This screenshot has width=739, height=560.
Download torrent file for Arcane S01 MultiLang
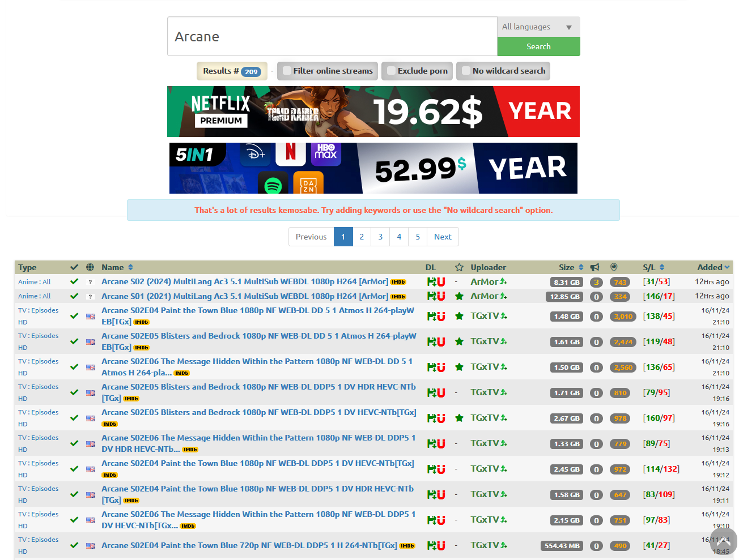(431, 296)
